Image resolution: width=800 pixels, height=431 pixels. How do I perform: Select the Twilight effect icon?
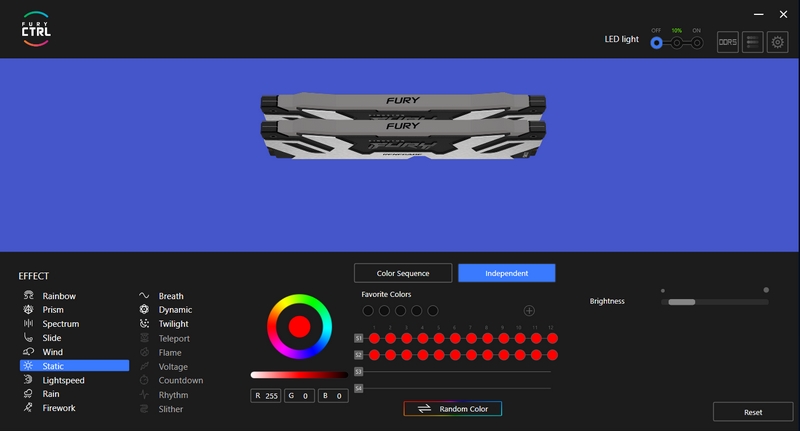pos(144,323)
